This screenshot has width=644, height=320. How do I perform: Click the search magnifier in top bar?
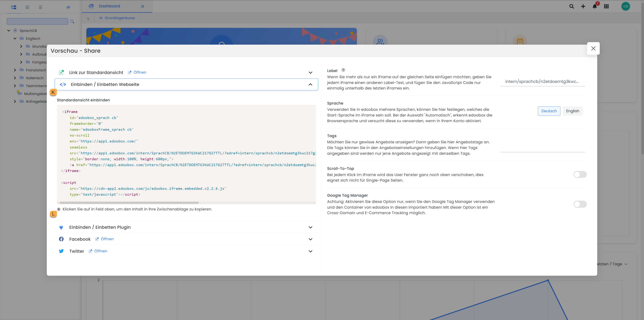coord(572,7)
